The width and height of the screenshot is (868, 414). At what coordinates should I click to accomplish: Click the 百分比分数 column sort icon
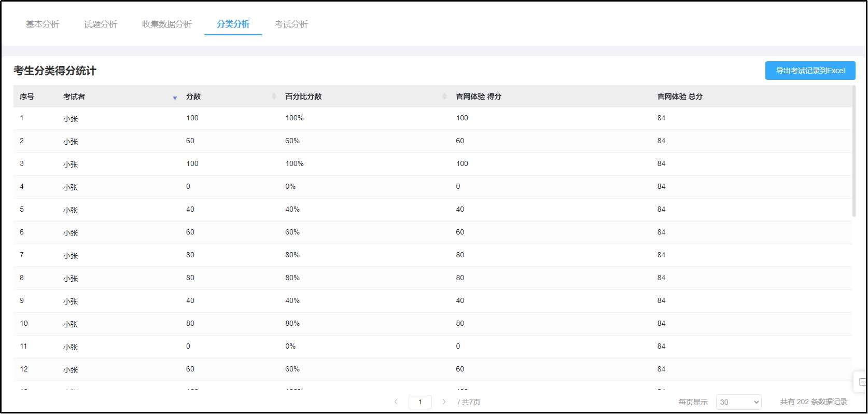[x=444, y=96]
